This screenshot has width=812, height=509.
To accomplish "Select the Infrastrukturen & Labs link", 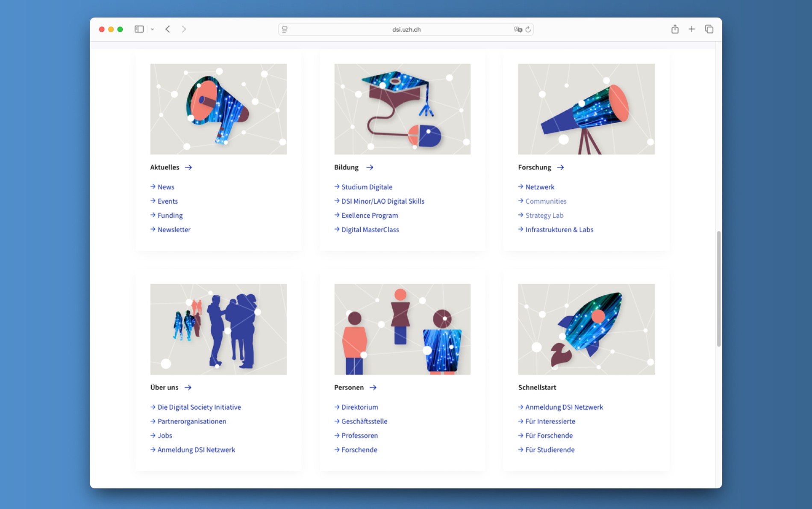I will pos(559,230).
